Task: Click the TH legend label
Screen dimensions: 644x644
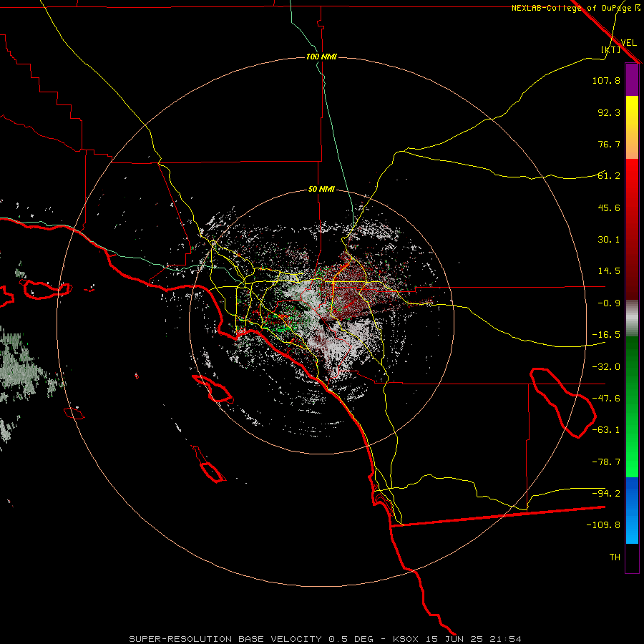Action: (x=615, y=557)
